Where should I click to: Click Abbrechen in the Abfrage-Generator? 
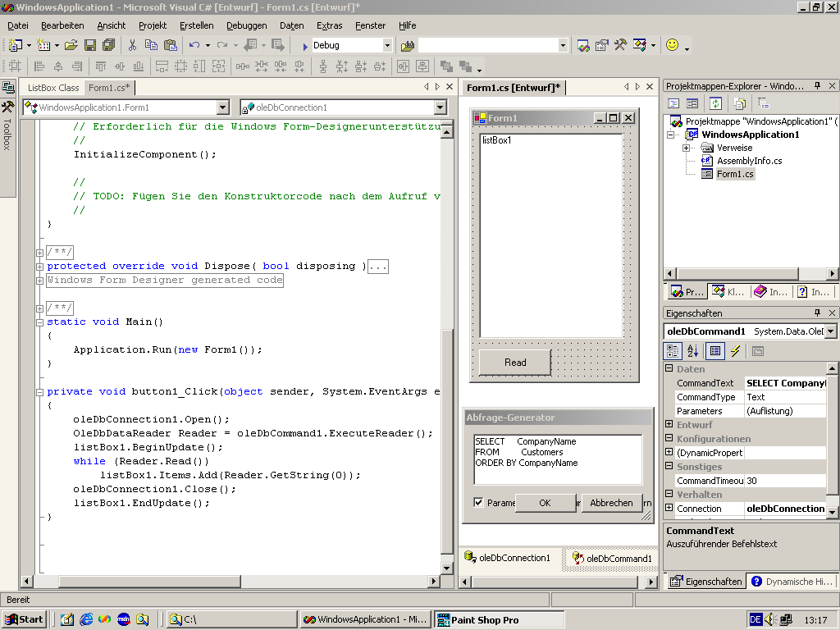click(x=611, y=503)
